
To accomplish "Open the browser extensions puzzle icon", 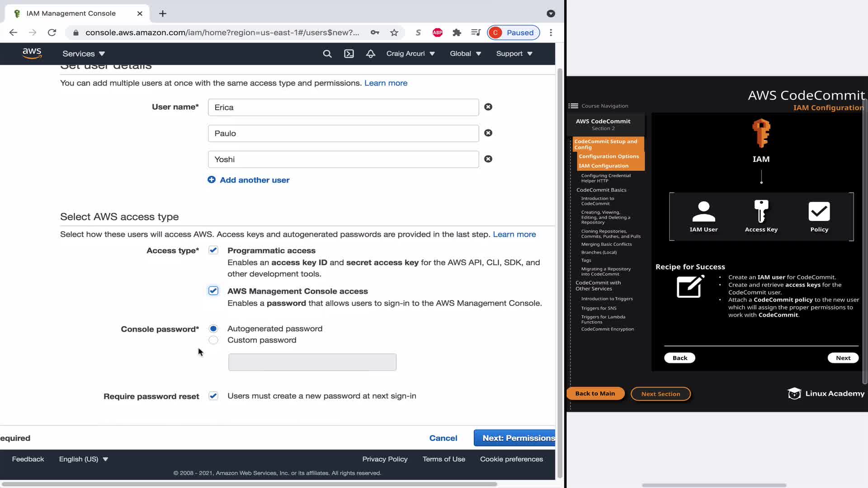I will [457, 33].
